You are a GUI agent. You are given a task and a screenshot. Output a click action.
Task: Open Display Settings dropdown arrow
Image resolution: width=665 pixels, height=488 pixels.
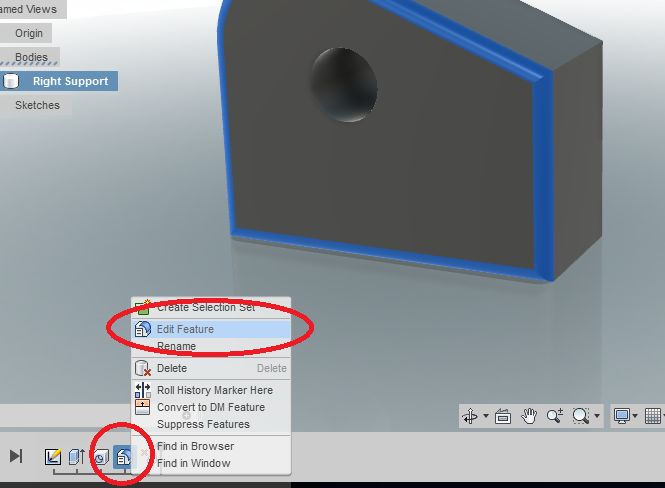(635, 415)
